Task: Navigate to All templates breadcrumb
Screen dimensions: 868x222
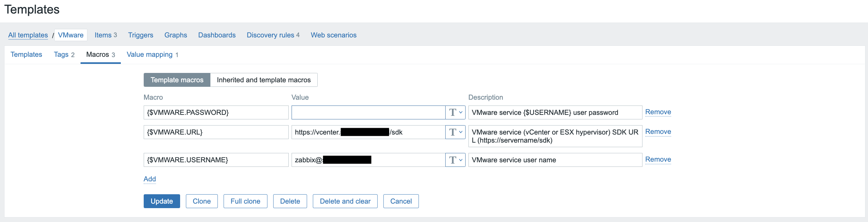Action: (28, 35)
